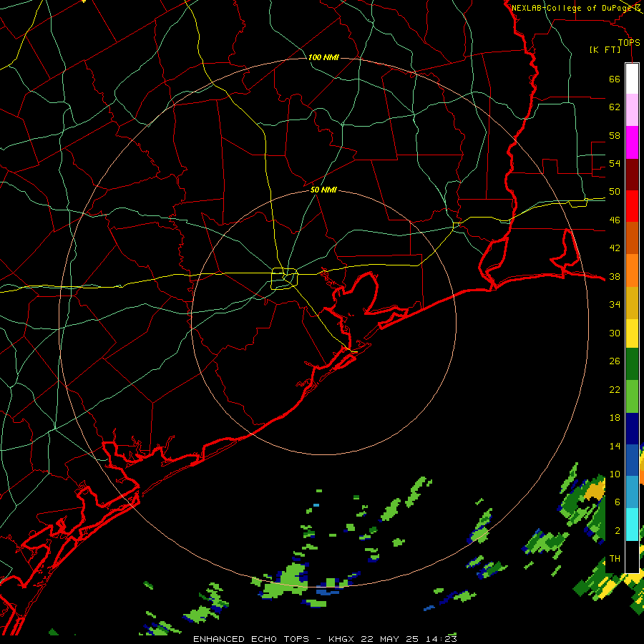Click the navy blue legend swatch
The width and height of the screenshot is (644, 644).
(632, 429)
